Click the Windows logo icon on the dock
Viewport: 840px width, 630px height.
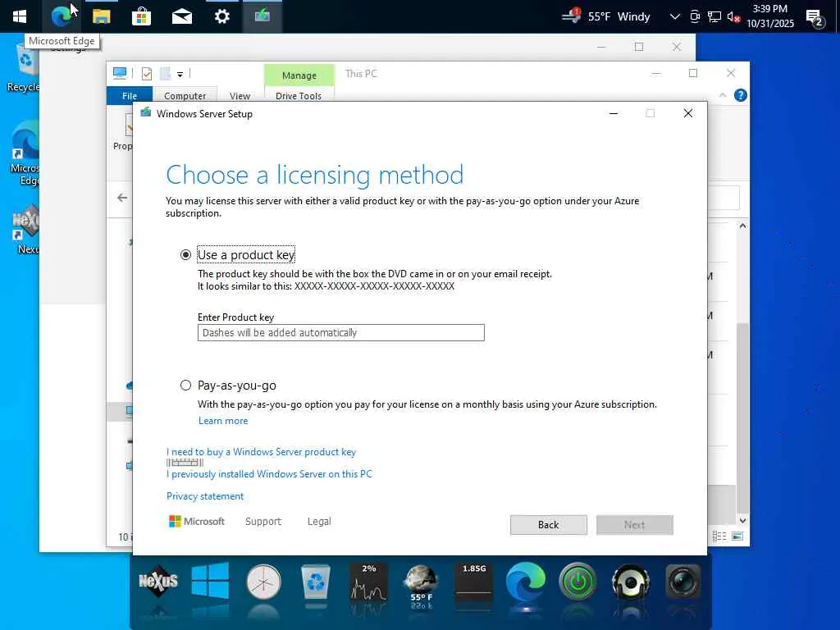click(x=210, y=581)
